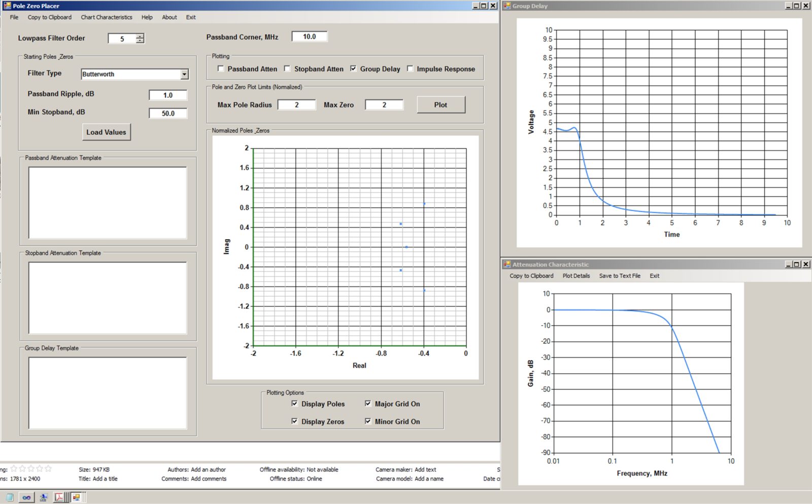Image resolution: width=812 pixels, height=504 pixels.
Task: Select the Pole Zero Placer taskbar icon
Action: tap(76, 497)
